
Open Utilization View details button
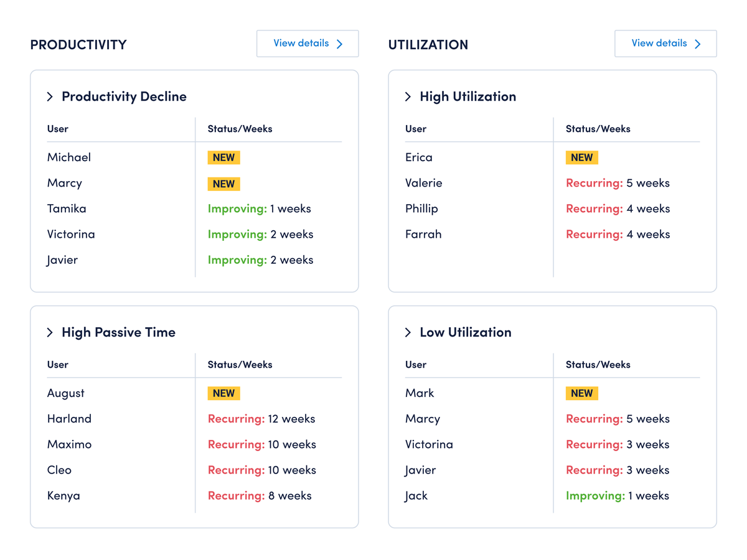coord(665,44)
